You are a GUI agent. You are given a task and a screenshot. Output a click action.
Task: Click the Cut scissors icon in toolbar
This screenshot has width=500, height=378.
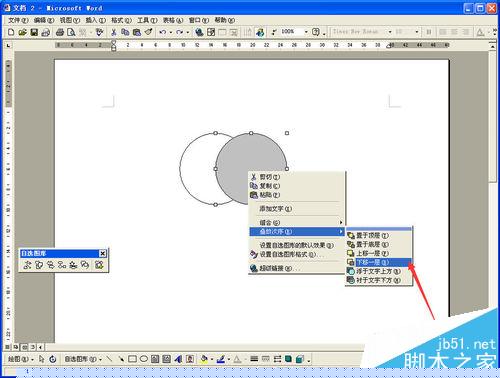[x=114, y=32]
